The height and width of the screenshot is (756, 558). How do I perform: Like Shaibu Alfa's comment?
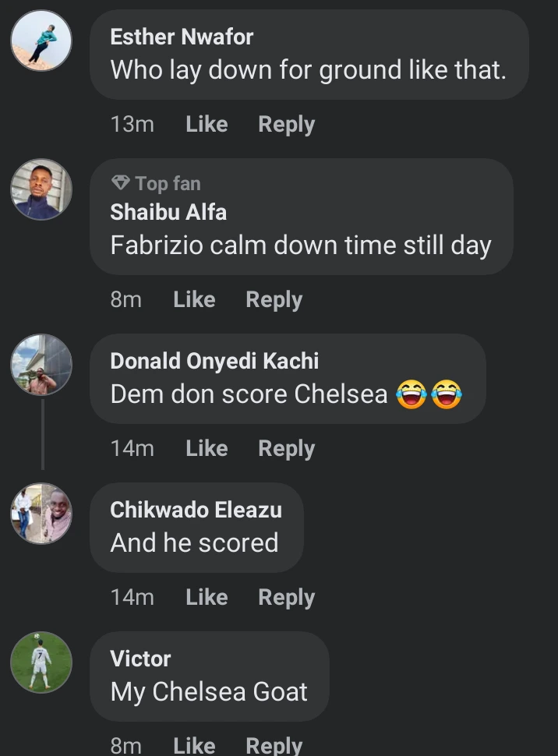tap(194, 299)
